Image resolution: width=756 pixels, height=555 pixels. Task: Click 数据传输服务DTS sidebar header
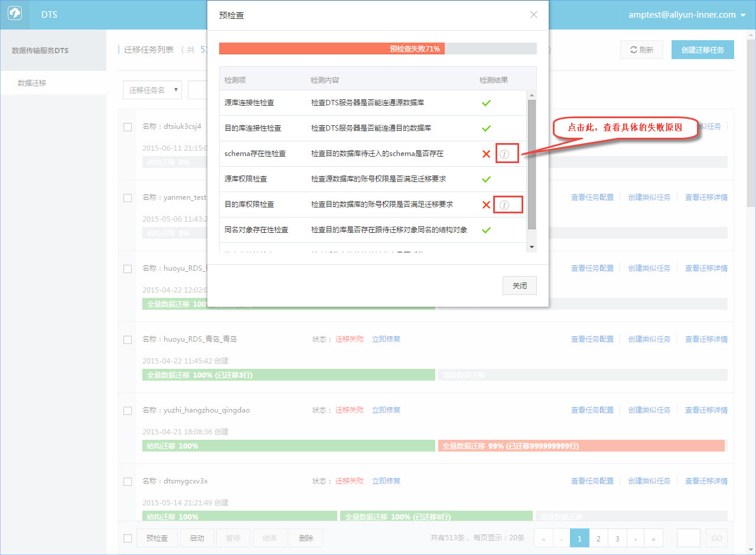click(x=40, y=51)
